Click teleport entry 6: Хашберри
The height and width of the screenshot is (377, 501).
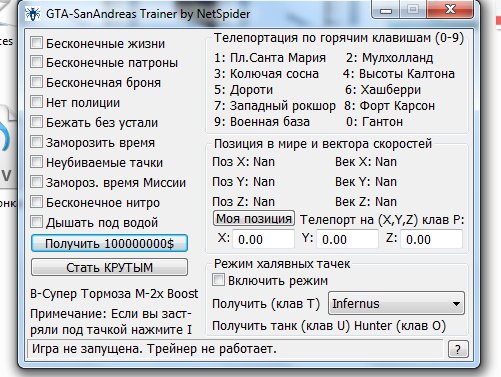[383, 90]
